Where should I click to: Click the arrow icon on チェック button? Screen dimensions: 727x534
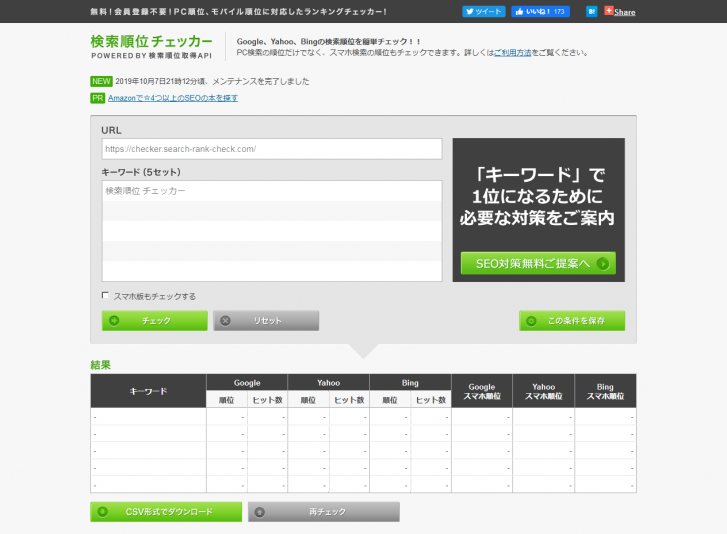click(114, 321)
